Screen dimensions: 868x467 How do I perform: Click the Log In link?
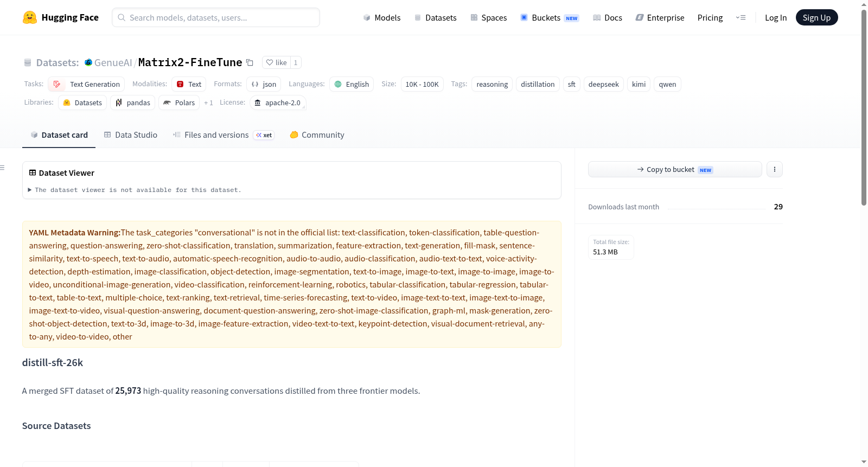(x=776, y=18)
